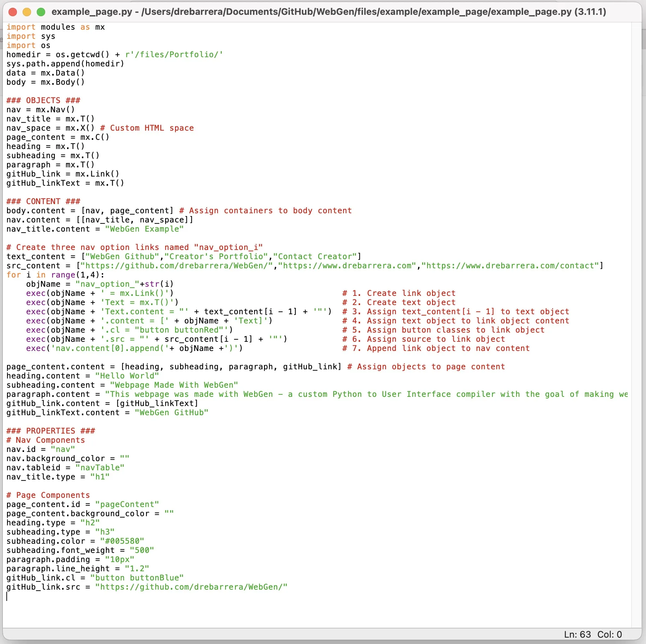This screenshot has height=644, width=646.
Task: Click the Col: 0 status bar indicator
Action: click(609, 634)
